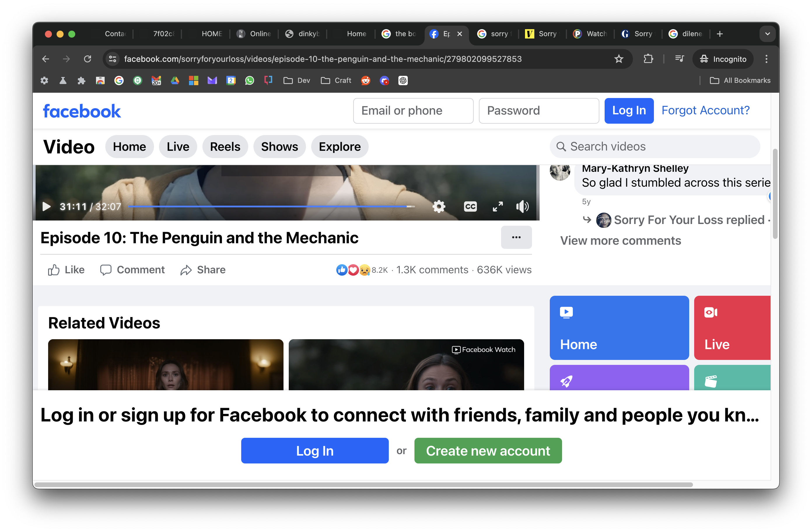The width and height of the screenshot is (812, 532).
Task: Click Create new account button
Action: (x=488, y=450)
